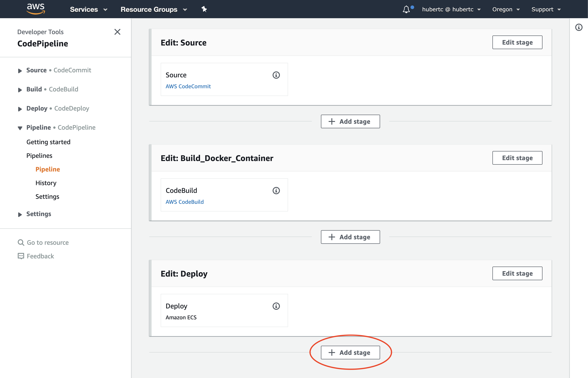Open the Pipelines list
Viewport: 588px width, 378px height.
[39, 156]
